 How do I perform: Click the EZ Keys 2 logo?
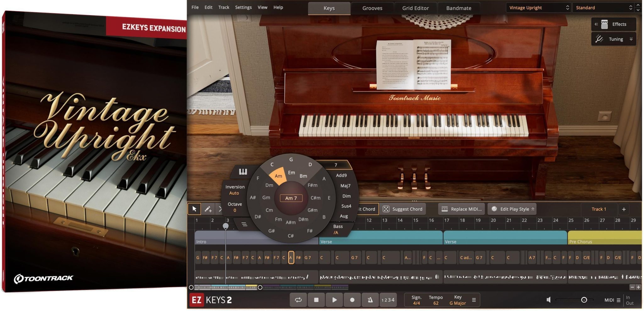click(x=211, y=300)
